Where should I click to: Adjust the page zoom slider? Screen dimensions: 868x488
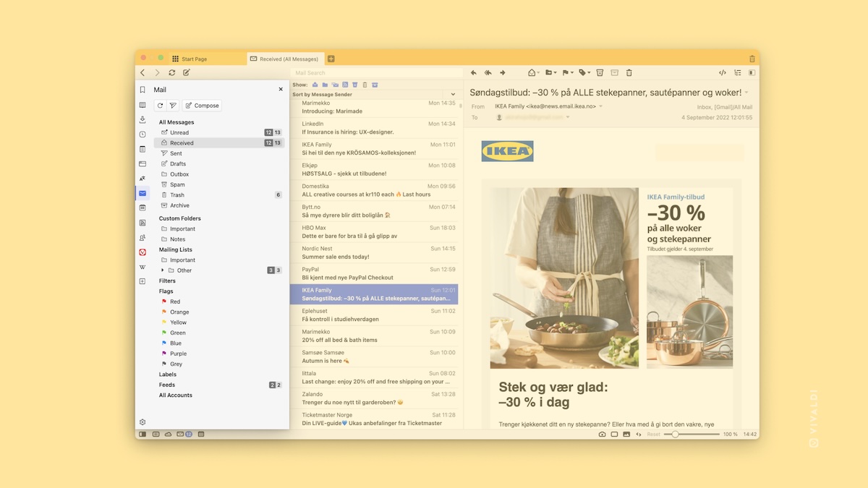pyautogui.click(x=676, y=435)
